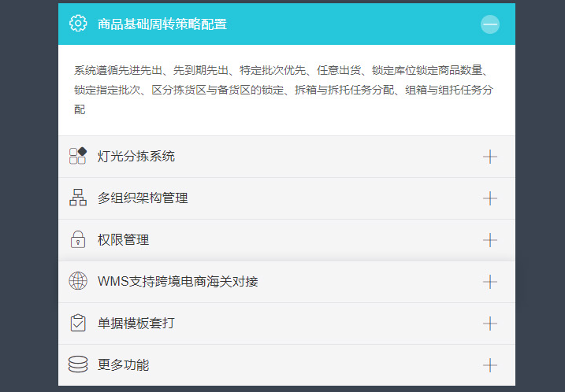Expand 多组织架构管理 using its plus sign

[x=489, y=198]
